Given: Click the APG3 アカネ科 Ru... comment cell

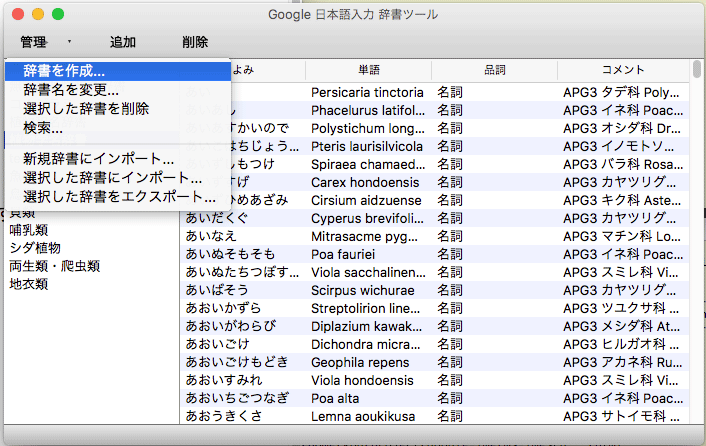Looking at the screenshot, I should coord(623,362).
